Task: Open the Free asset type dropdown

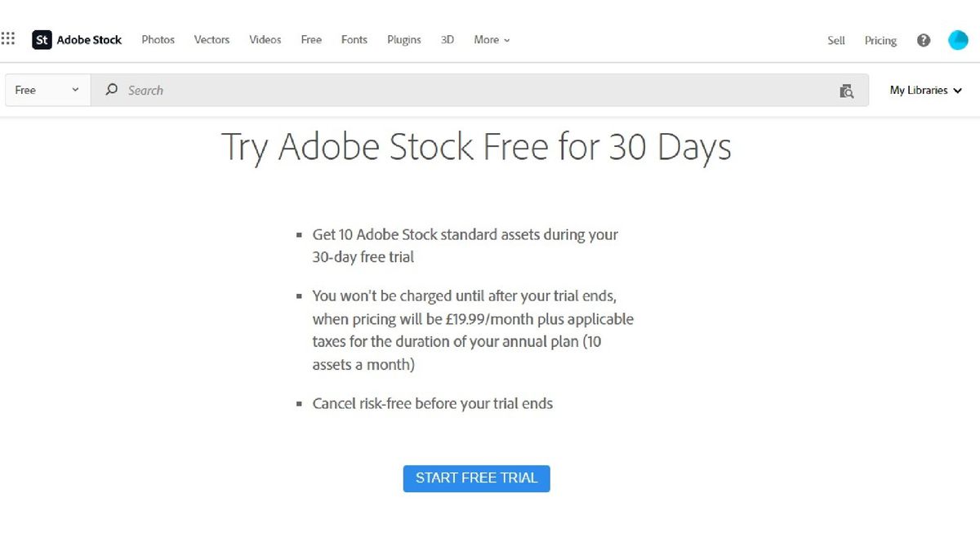Action: tap(47, 90)
